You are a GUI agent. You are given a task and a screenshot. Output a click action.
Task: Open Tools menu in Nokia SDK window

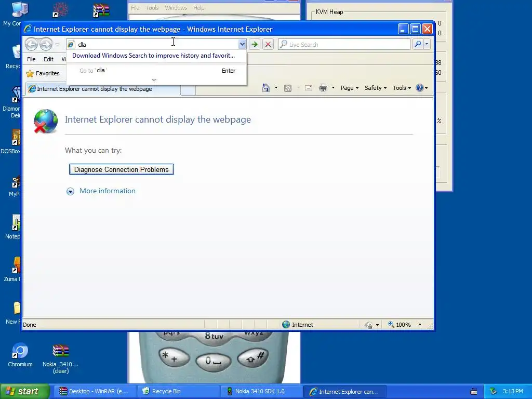152,8
